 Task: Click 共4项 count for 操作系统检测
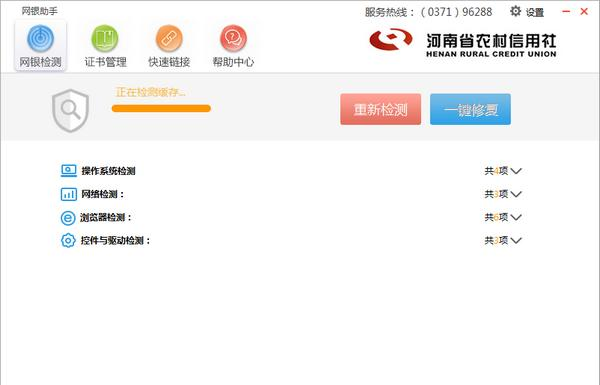click(496, 171)
